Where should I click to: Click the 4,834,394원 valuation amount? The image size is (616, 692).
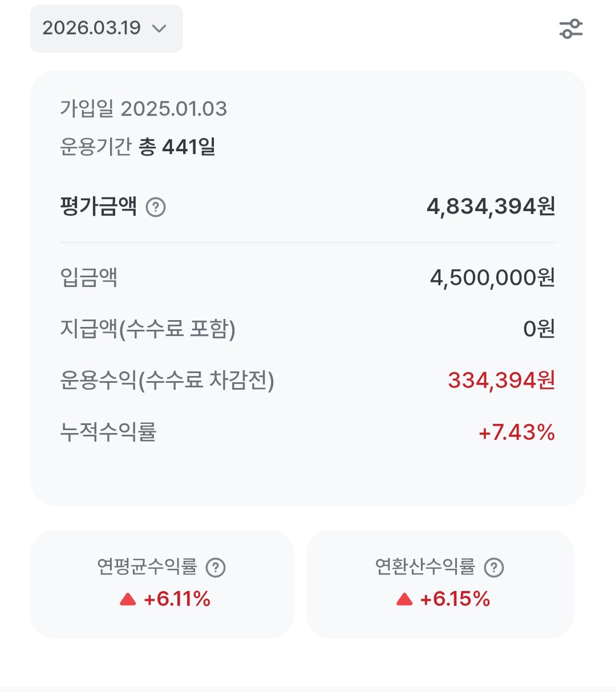point(491,207)
